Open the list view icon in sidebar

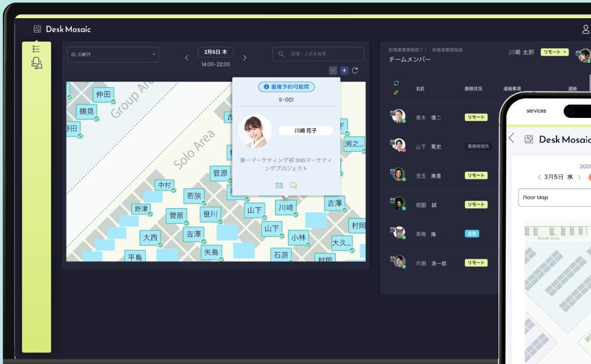(36, 49)
